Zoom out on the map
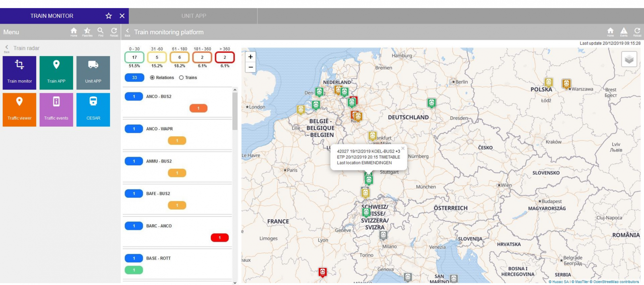Viewport: 644px width, 285px height. point(250,67)
